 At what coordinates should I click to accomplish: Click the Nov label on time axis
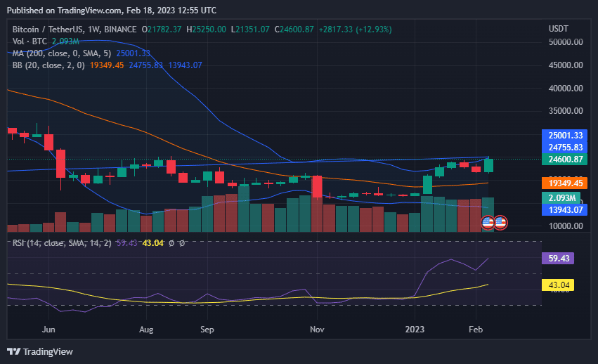317,329
